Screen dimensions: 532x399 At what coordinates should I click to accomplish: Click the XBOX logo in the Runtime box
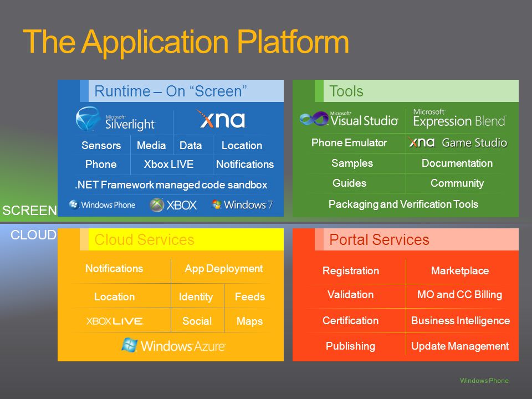(173, 205)
